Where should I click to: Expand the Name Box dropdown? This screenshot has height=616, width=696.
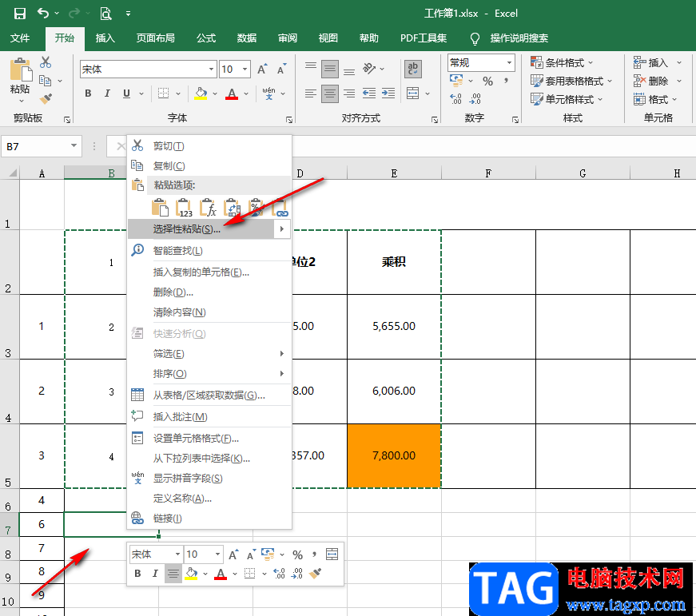(x=74, y=146)
